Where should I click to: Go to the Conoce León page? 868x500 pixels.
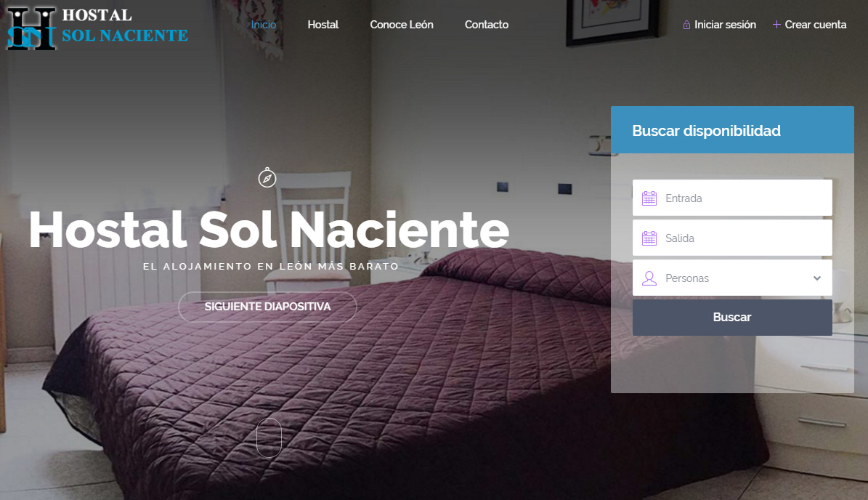pyautogui.click(x=402, y=25)
